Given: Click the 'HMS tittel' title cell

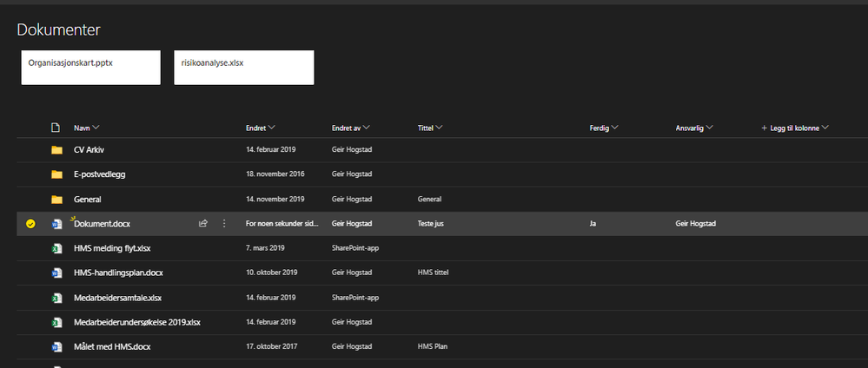Looking at the screenshot, I should click(x=433, y=273).
